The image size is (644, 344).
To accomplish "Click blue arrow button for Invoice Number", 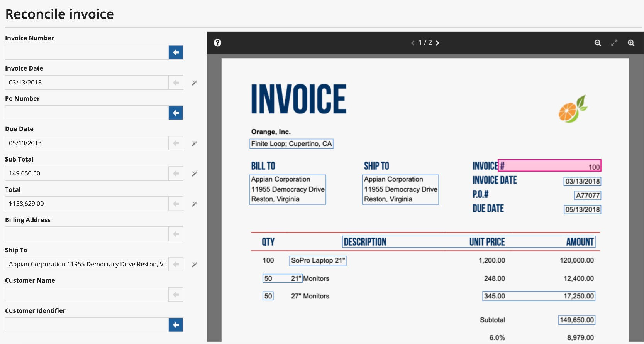I will pos(176,52).
